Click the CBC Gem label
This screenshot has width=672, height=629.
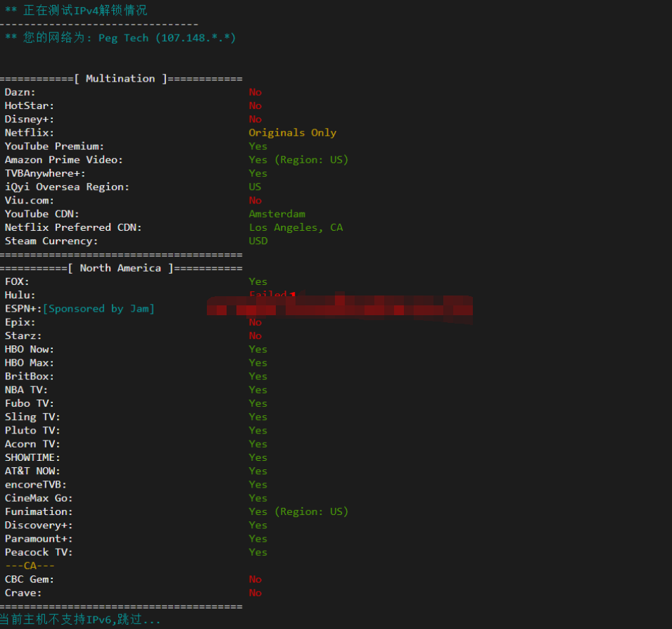30,579
